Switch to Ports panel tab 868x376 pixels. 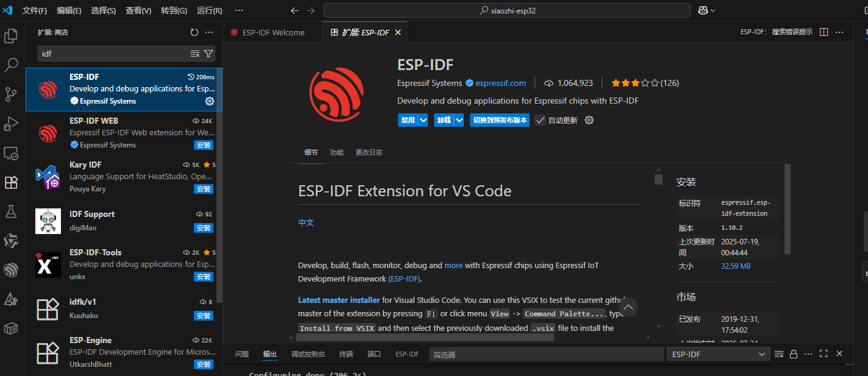coord(374,354)
